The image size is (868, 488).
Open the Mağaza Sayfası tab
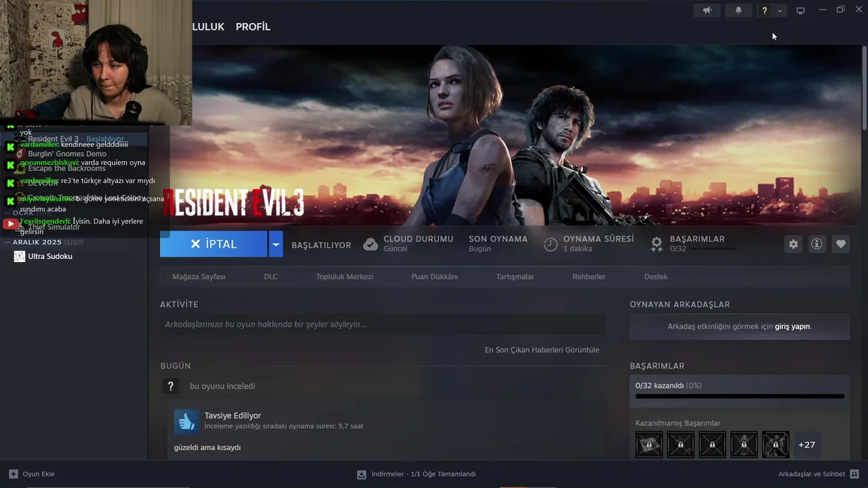pyautogui.click(x=199, y=277)
